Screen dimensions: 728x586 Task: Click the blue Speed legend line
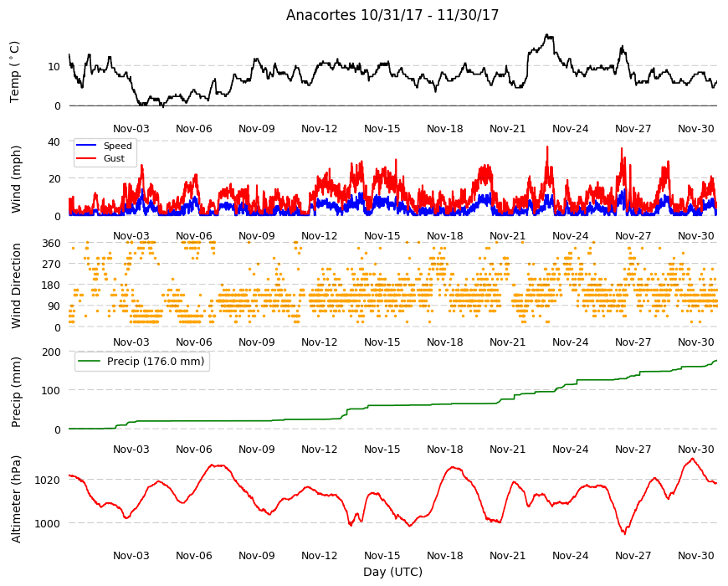[86, 146]
